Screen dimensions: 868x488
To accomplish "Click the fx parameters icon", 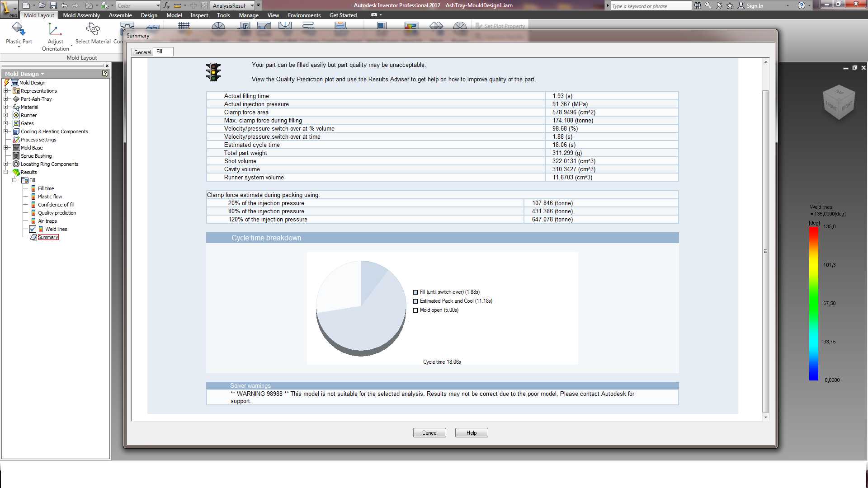I will pos(166,5).
